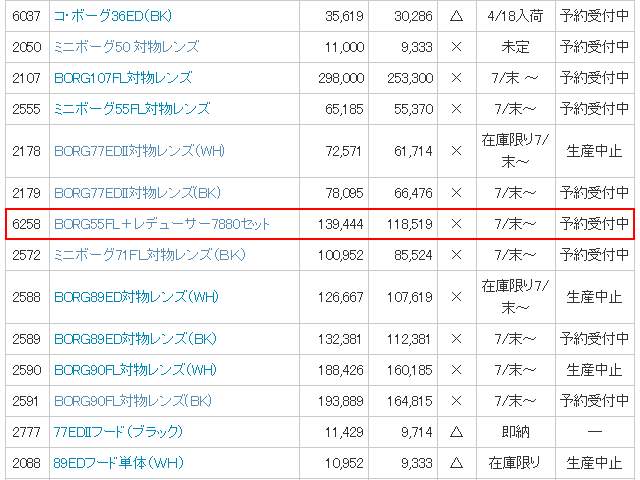Select product code 2589

click(27, 339)
